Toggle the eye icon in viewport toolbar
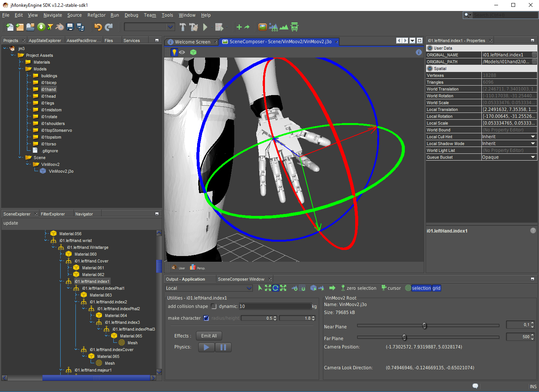Screen dimensions: 539x392 182,52
